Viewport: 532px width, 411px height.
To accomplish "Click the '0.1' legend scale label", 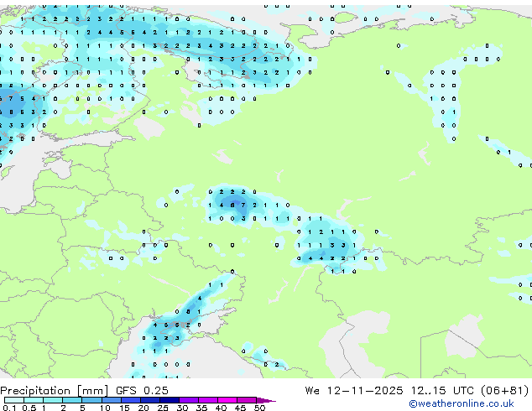I will [9, 408].
